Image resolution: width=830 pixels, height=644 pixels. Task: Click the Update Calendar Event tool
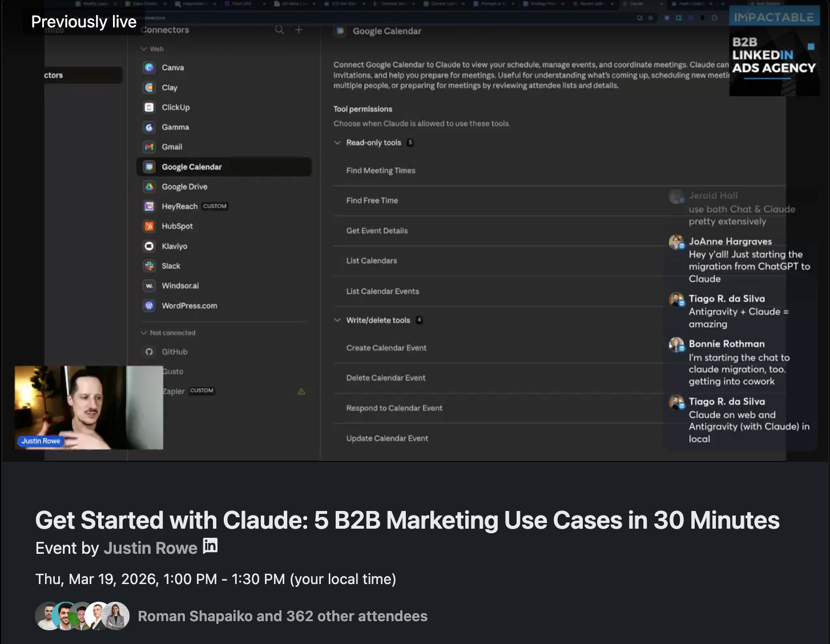[x=387, y=438]
